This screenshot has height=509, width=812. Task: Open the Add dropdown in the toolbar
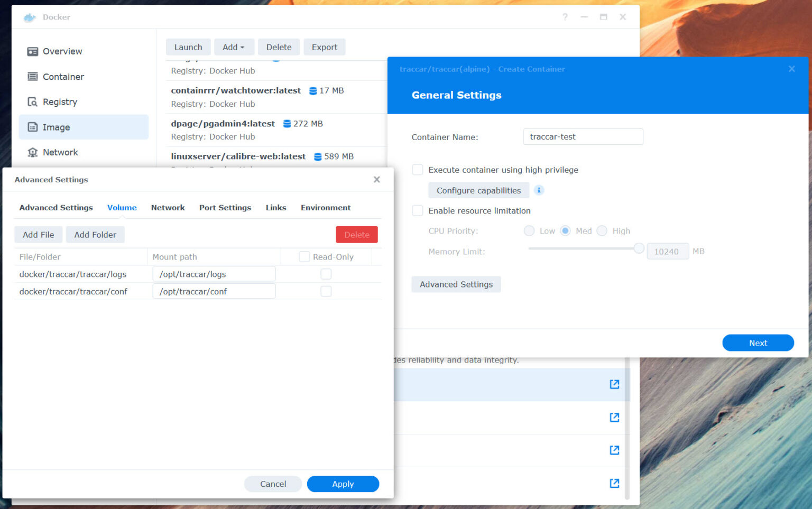[x=234, y=47]
